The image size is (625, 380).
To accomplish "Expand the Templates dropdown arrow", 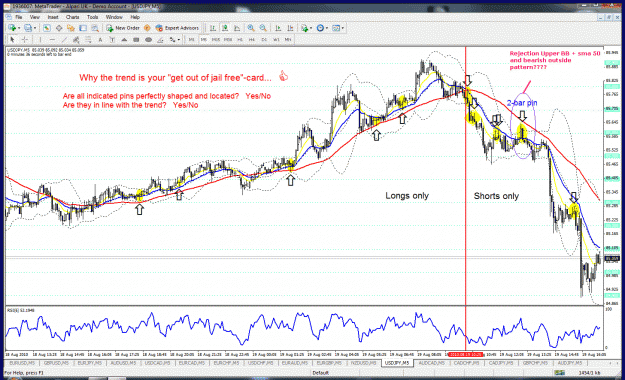I will click(342, 28).
